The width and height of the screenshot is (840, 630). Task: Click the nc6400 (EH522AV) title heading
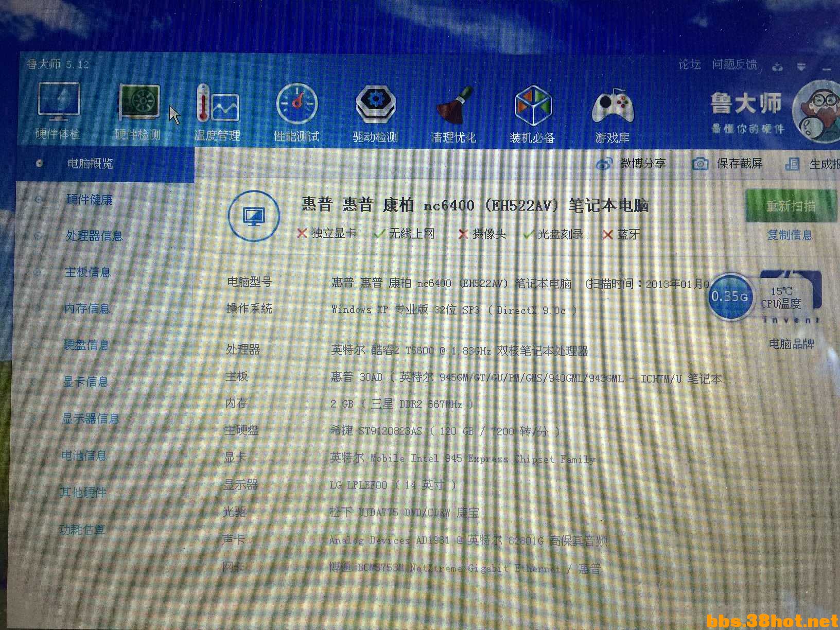pos(475,205)
